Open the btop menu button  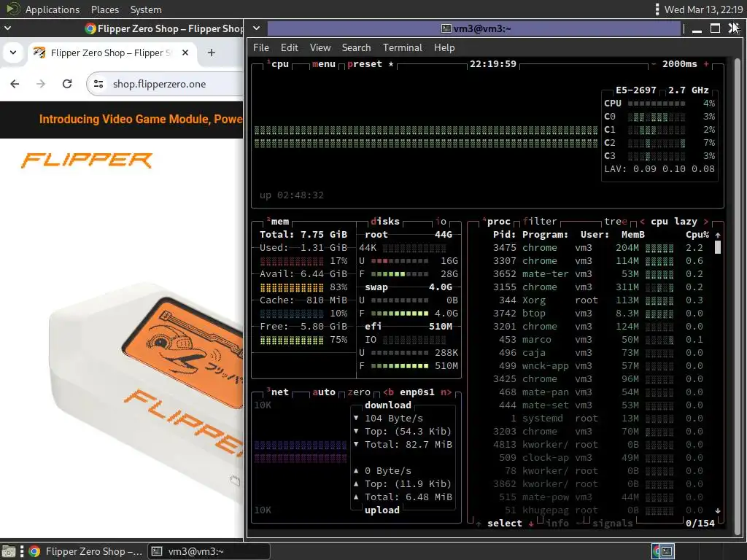[x=324, y=64]
